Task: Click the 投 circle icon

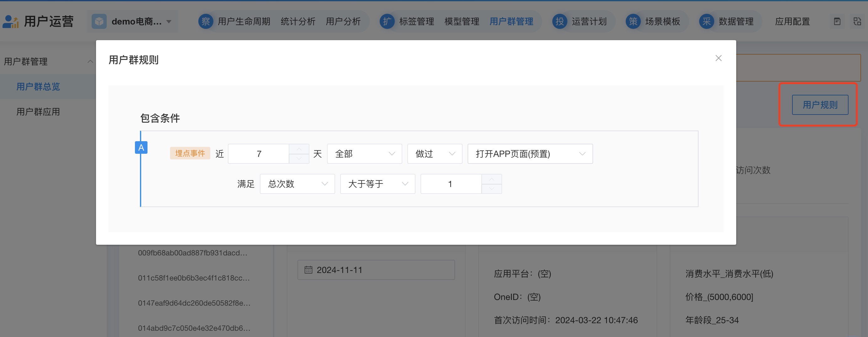Action: click(x=560, y=22)
